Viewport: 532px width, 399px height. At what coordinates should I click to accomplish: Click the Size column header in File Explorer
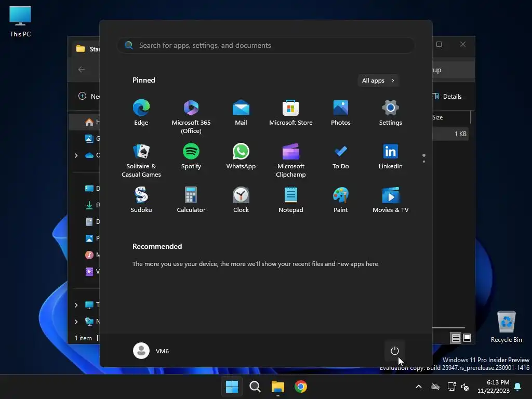[437, 117]
